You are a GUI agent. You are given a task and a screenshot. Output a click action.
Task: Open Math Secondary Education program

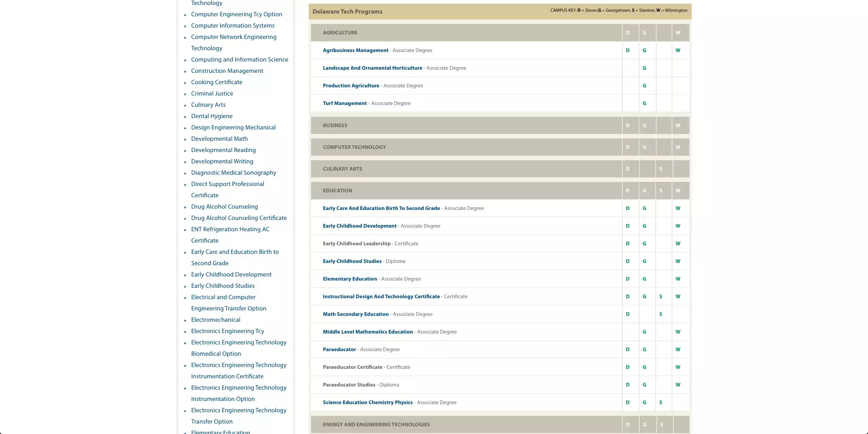[356, 314]
